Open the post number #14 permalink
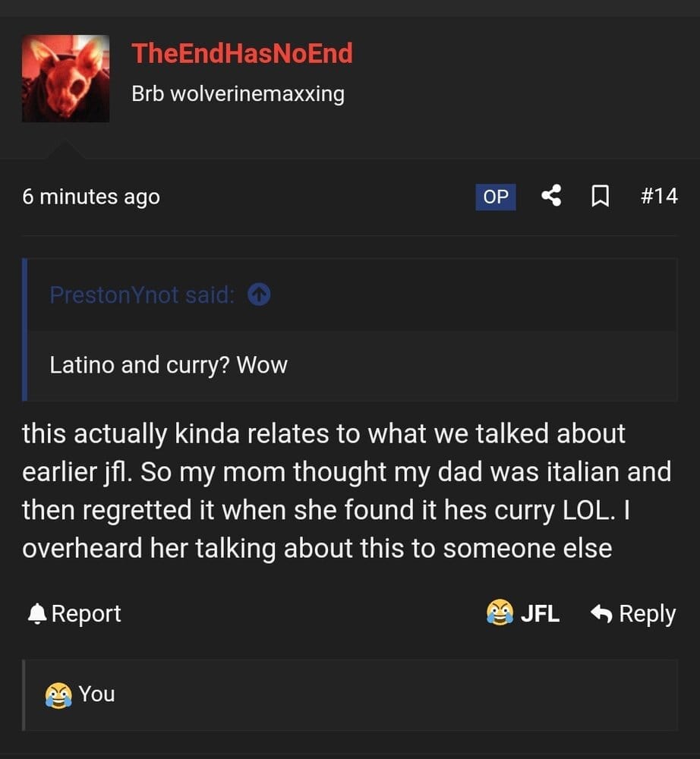Image resolution: width=700 pixels, height=759 pixels. coord(659,196)
